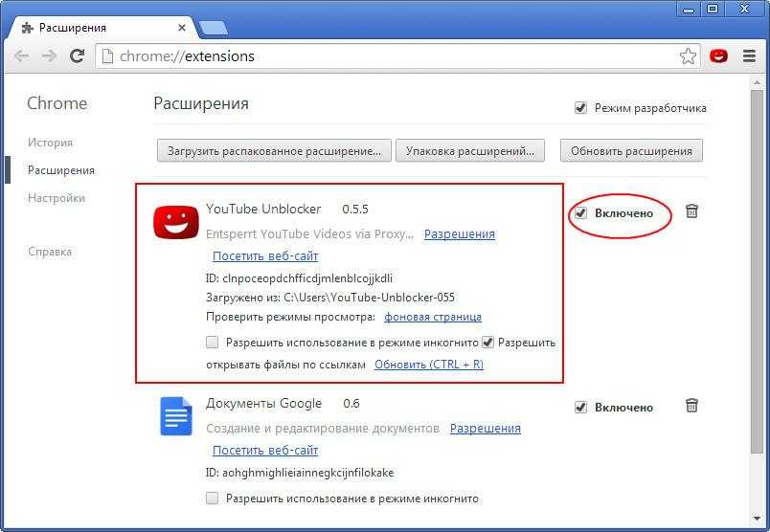
Task: Click Обновить расширения button
Action: [631, 150]
